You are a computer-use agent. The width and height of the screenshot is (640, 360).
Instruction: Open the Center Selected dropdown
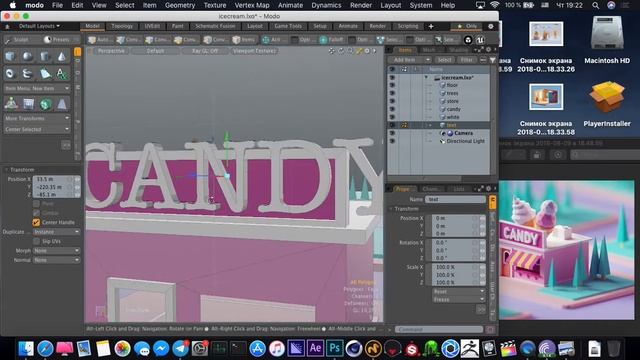(x=37, y=129)
